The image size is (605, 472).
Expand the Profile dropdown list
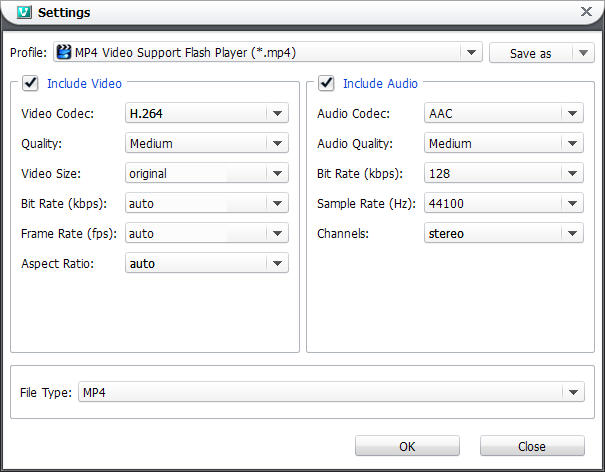[471, 52]
